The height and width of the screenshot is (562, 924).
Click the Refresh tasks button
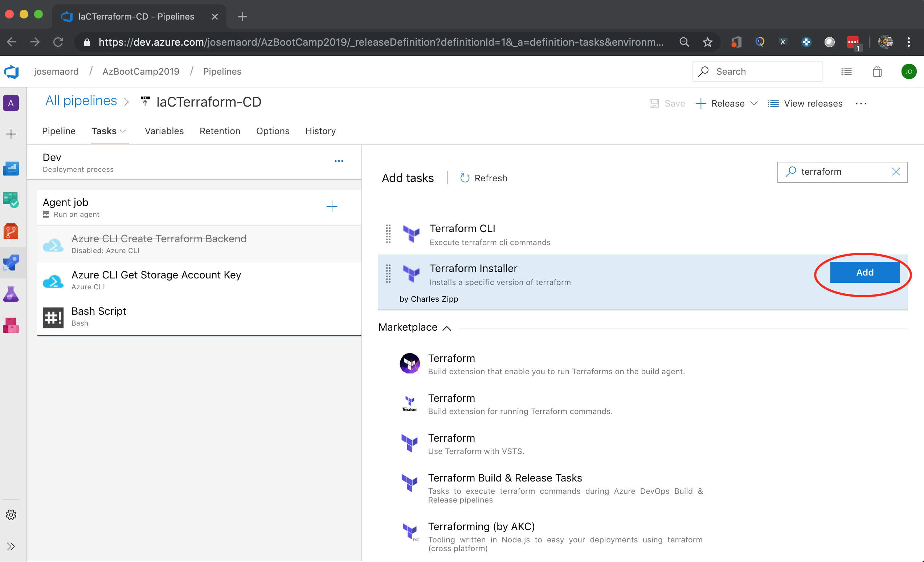[x=483, y=178]
